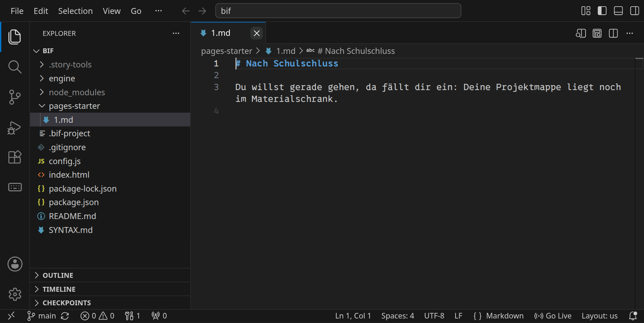Open the Extensions view
The height and width of the screenshot is (323, 644).
pyautogui.click(x=15, y=157)
